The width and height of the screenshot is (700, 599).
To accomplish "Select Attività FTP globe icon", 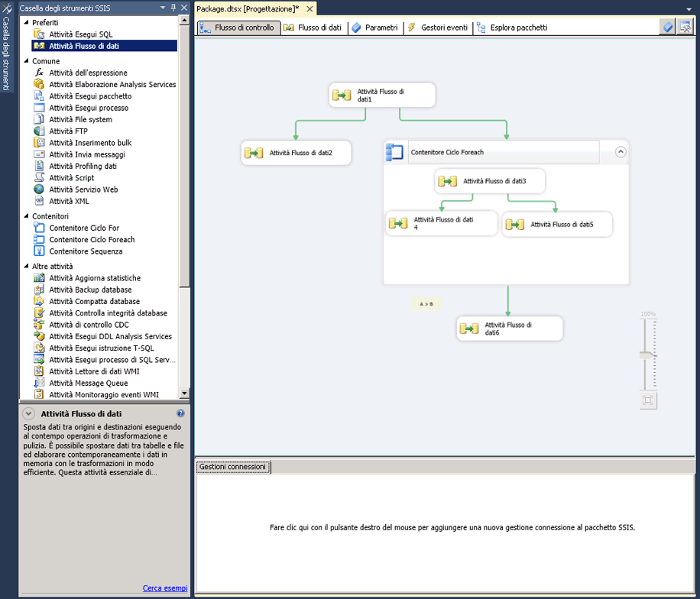I will [39, 131].
